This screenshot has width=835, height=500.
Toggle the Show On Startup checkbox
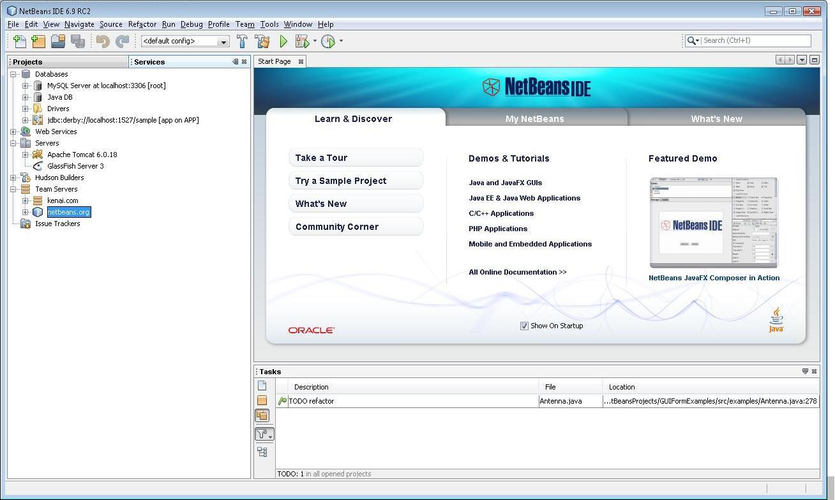pyautogui.click(x=524, y=326)
